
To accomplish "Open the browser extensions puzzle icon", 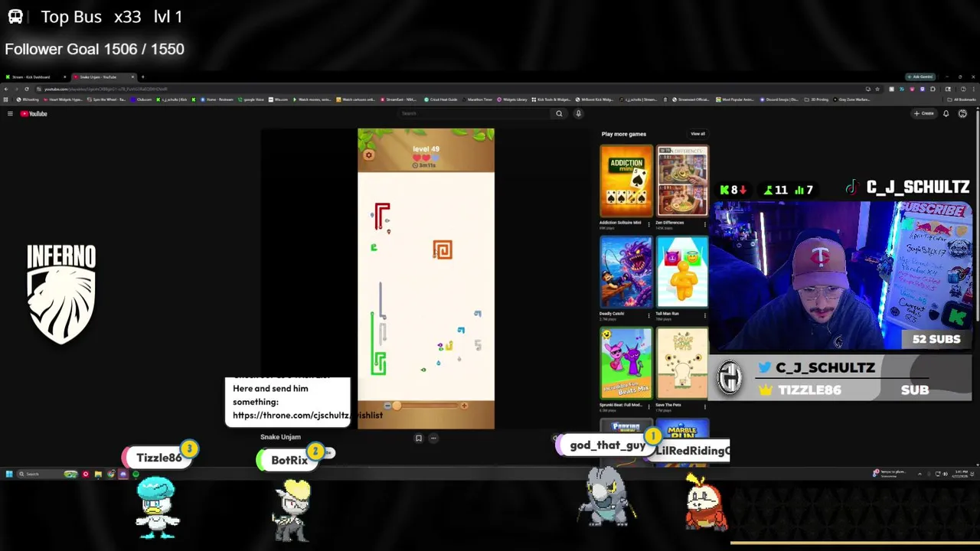I will pyautogui.click(x=933, y=89).
